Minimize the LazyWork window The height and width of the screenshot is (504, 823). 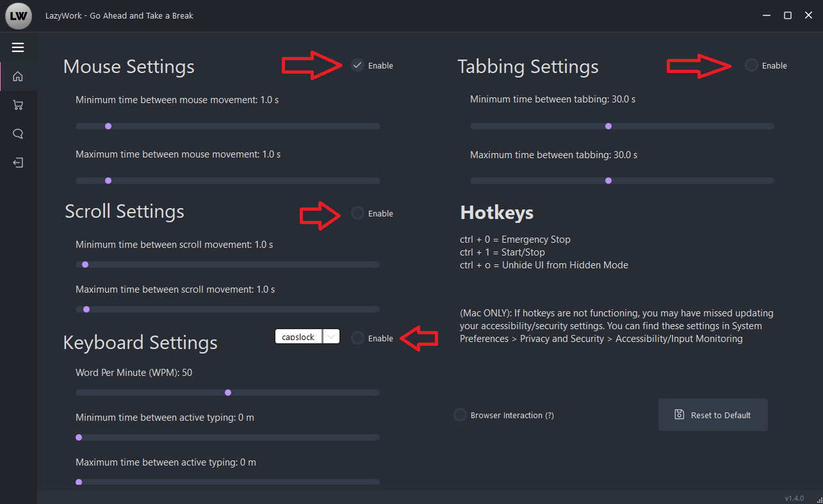pyautogui.click(x=767, y=15)
